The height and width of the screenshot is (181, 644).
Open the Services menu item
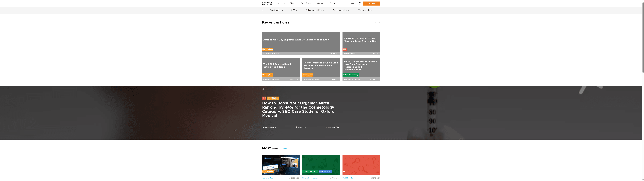(281, 4)
